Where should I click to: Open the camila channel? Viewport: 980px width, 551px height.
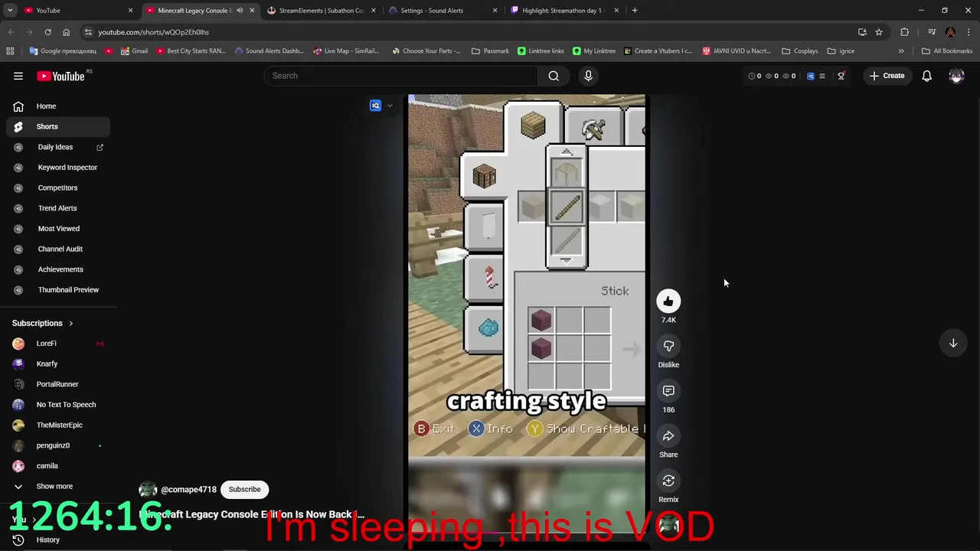58,466
